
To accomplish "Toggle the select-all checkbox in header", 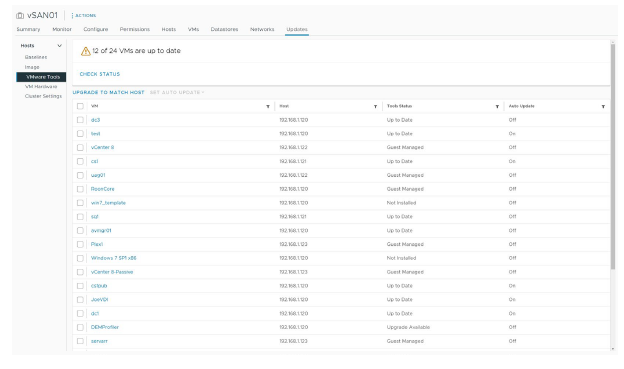I will click(x=80, y=106).
